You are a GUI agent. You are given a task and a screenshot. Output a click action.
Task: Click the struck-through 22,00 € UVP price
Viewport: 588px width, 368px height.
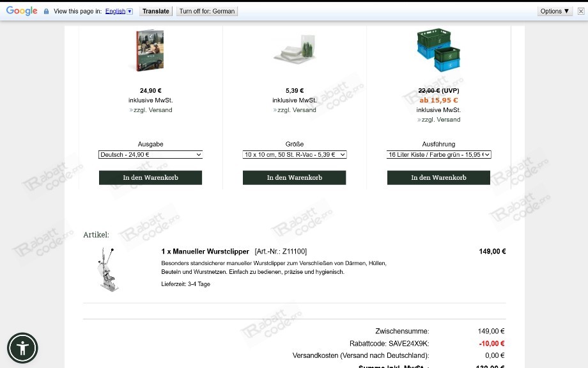(x=429, y=91)
